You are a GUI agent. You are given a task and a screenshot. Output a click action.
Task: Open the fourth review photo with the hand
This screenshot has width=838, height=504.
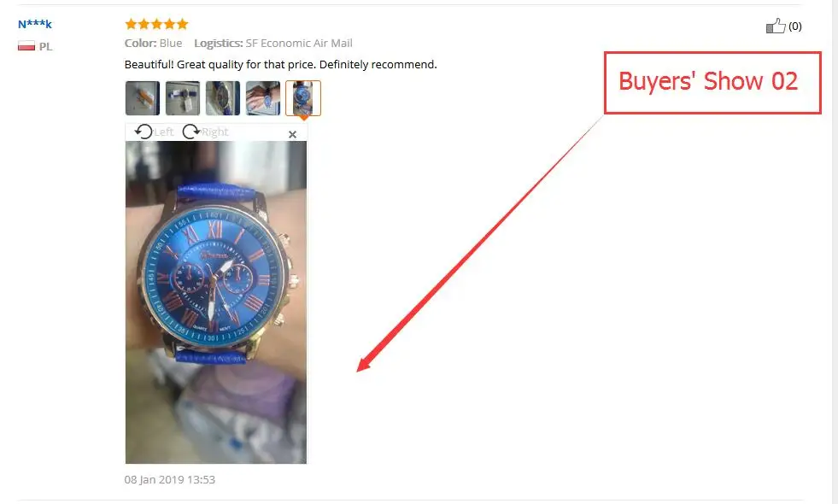[x=263, y=98]
